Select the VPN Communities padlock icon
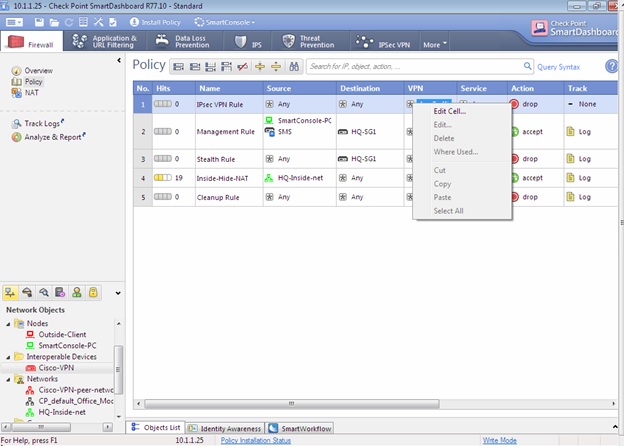Viewport: 624px width, 446px height. tap(93, 293)
